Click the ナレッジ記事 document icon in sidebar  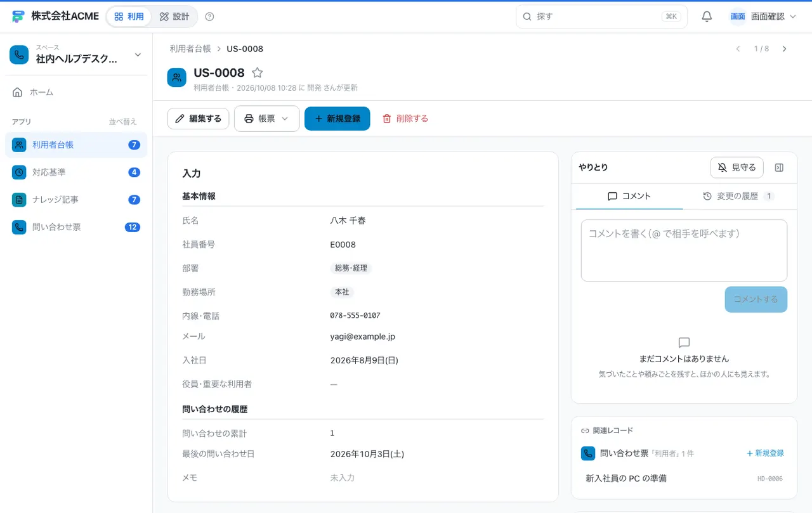tap(19, 200)
